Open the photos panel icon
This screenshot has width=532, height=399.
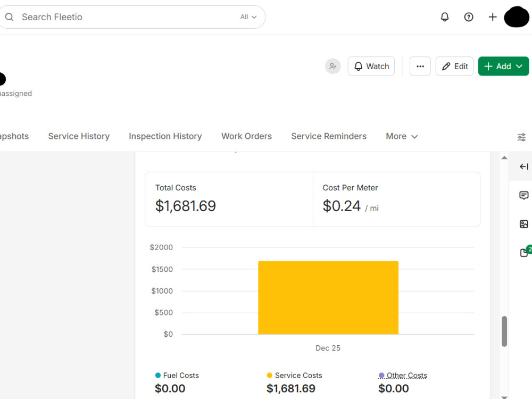[x=524, y=225]
